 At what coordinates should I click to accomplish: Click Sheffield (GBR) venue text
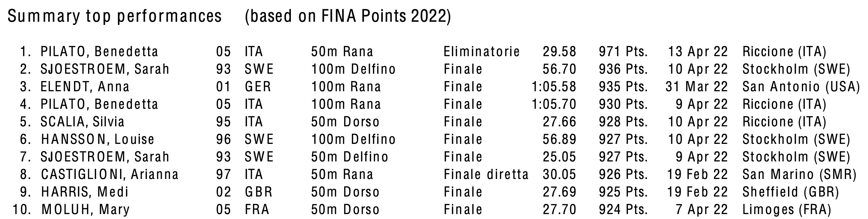point(791,192)
